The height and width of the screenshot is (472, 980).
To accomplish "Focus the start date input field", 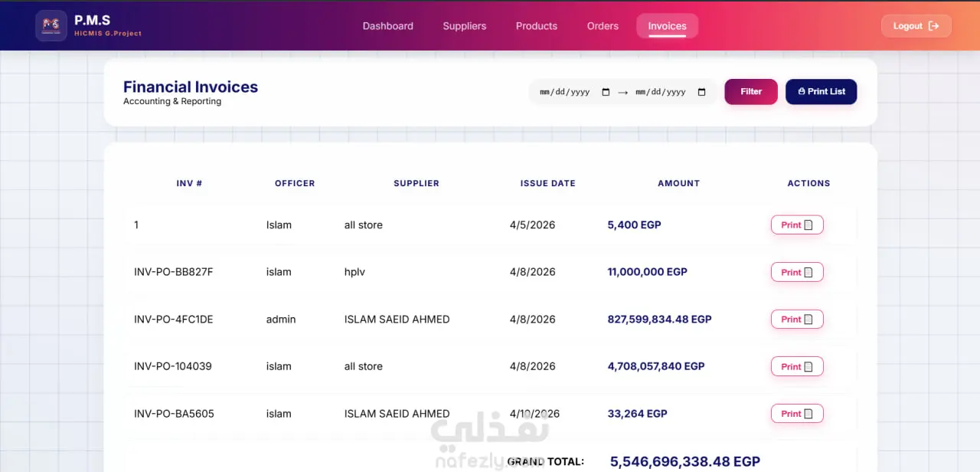I will click(x=575, y=92).
